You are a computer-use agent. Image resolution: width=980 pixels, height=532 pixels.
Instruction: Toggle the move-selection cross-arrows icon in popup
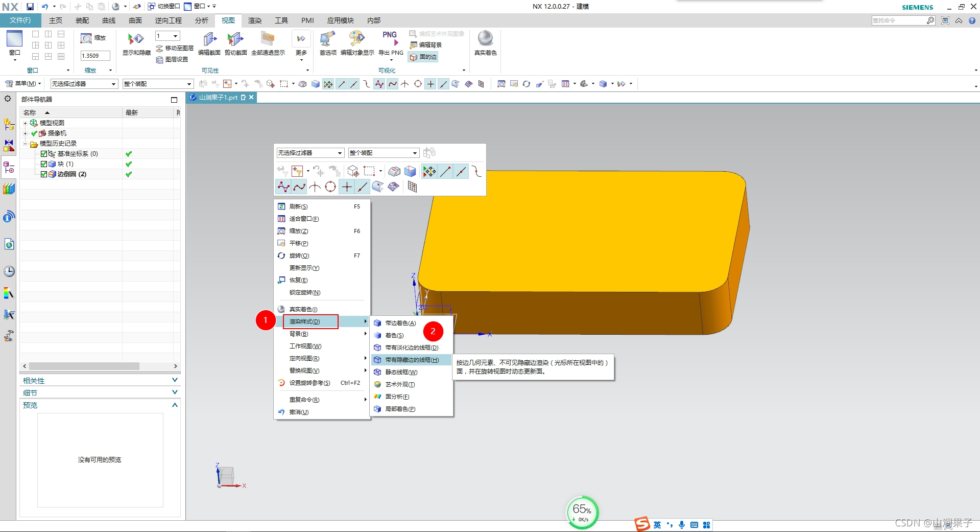429,172
